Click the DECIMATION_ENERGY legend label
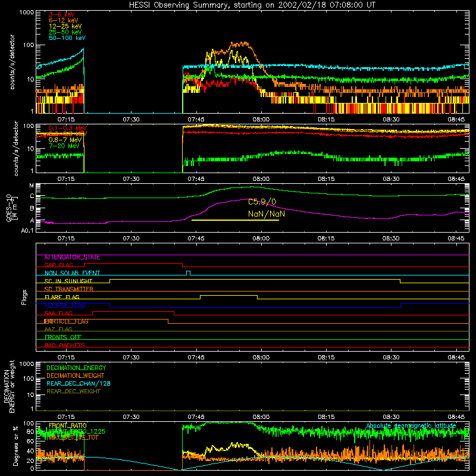The width and height of the screenshot is (476, 476). (76, 368)
